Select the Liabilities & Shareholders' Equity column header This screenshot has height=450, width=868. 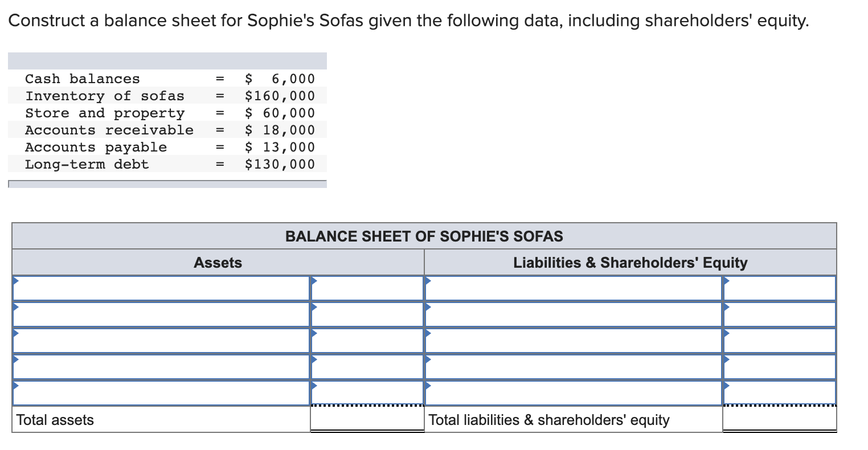[629, 263]
